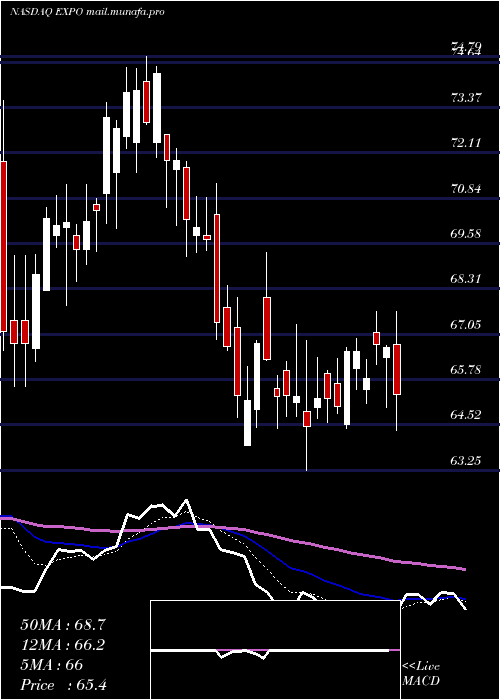The height and width of the screenshot is (700, 500).
Task: Click the <<Live MACD label
Action: click(x=421, y=673)
